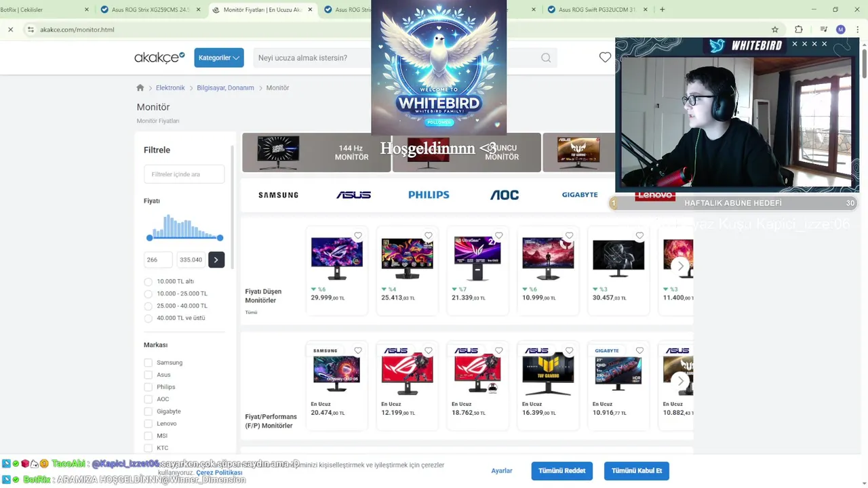Check the Asus brand filter
868x488 pixels.
point(148,375)
